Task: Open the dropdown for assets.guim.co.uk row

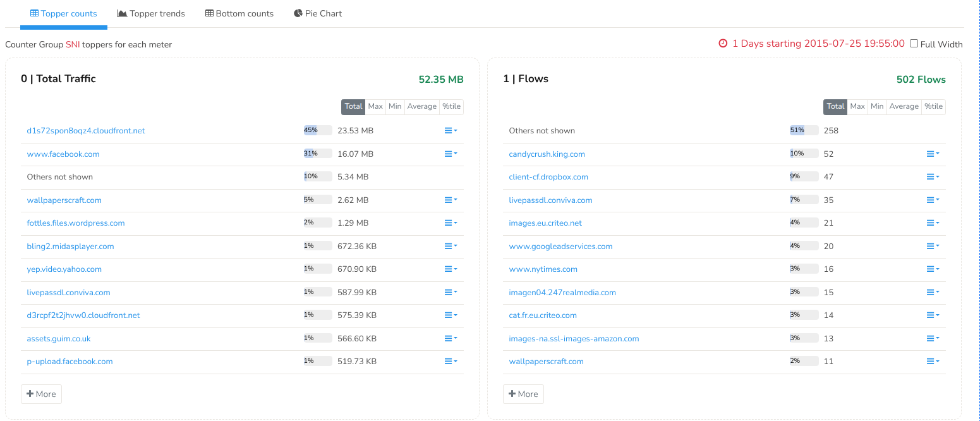Action: 450,338
